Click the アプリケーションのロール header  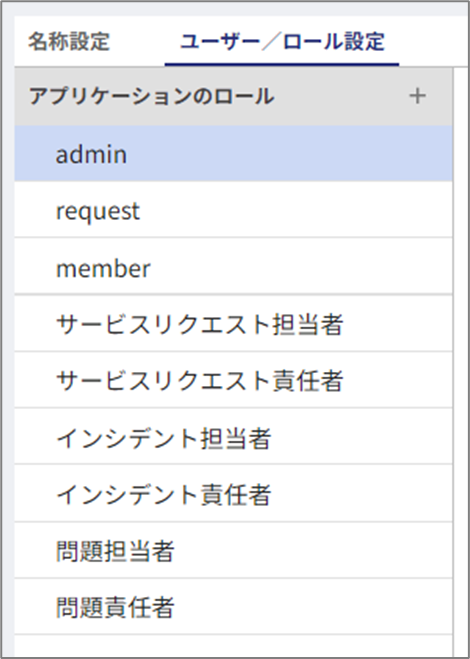pyautogui.click(x=152, y=97)
